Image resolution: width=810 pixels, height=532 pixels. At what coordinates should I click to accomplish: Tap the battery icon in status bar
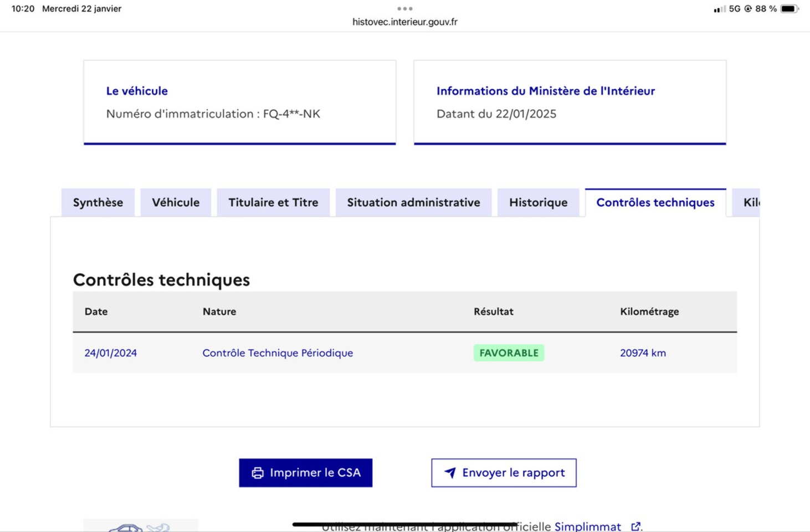pos(788,9)
